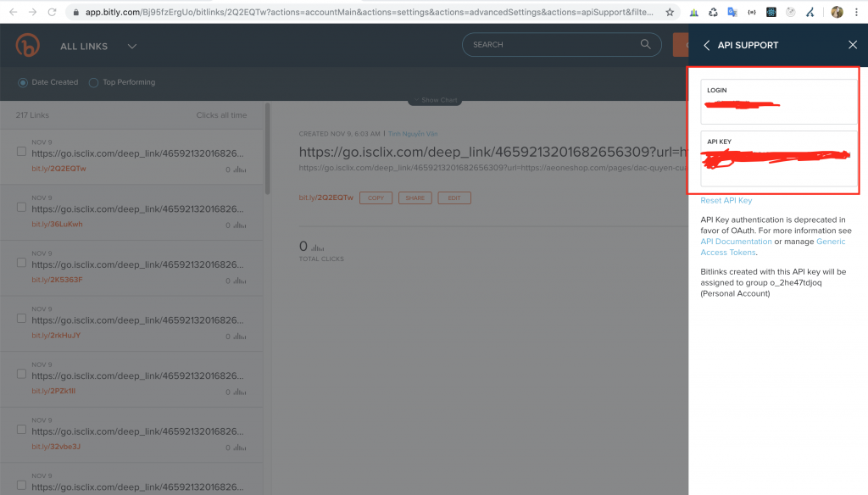Bookmark page with star icon

click(x=670, y=13)
